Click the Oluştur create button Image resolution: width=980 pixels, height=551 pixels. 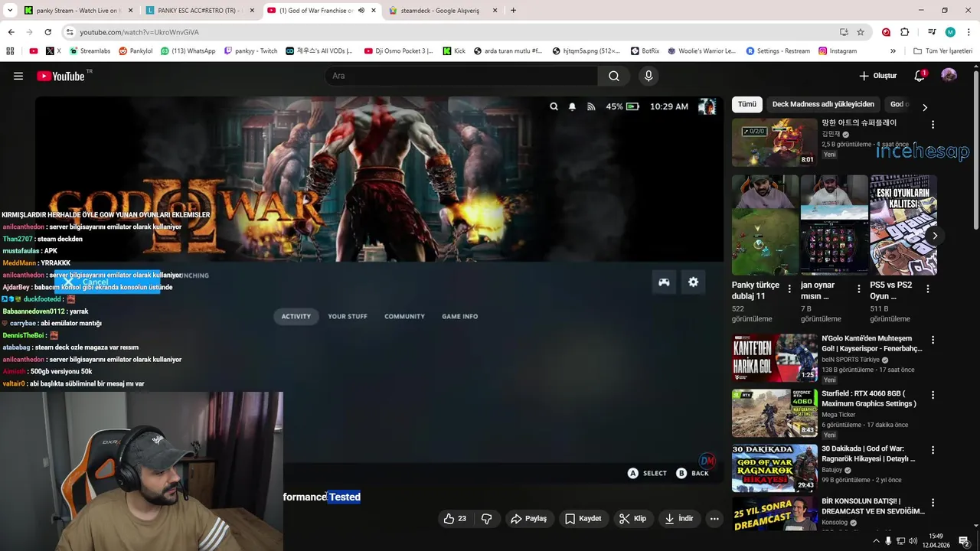tap(877, 76)
